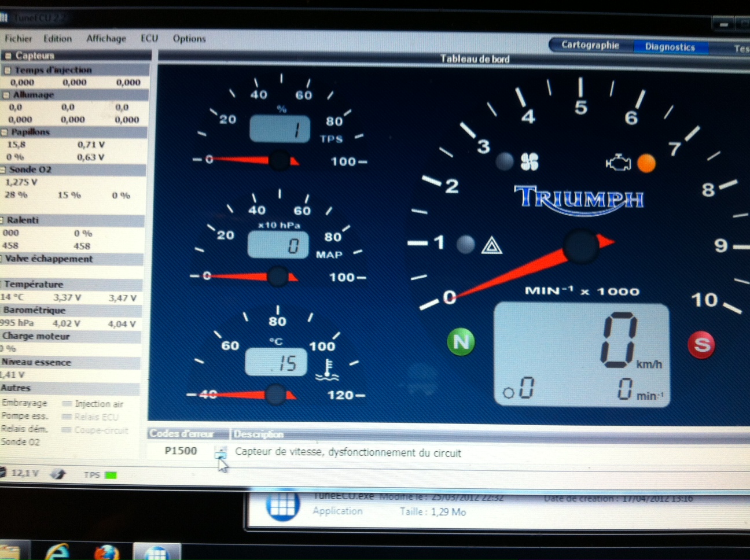Screen dimensions: 750x560
Task: Click the TuneECU taskbar button
Action: pyautogui.click(x=157, y=552)
